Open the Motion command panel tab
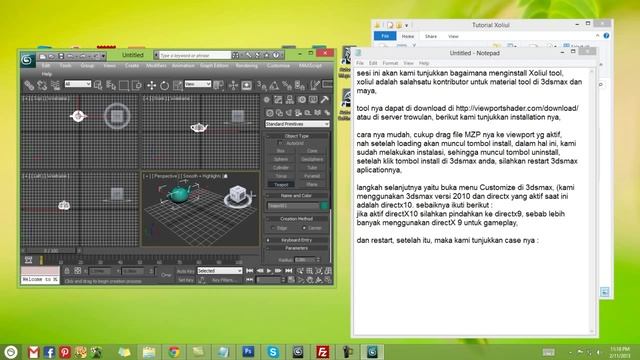640x360 pixels. click(x=301, y=100)
